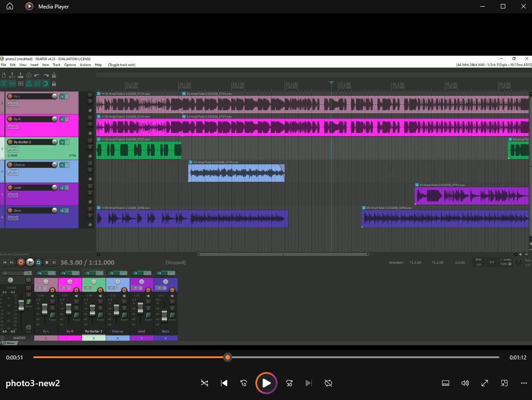The width and height of the screenshot is (532, 400).
Task: Open the REAPER View menu
Action: (23, 65)
